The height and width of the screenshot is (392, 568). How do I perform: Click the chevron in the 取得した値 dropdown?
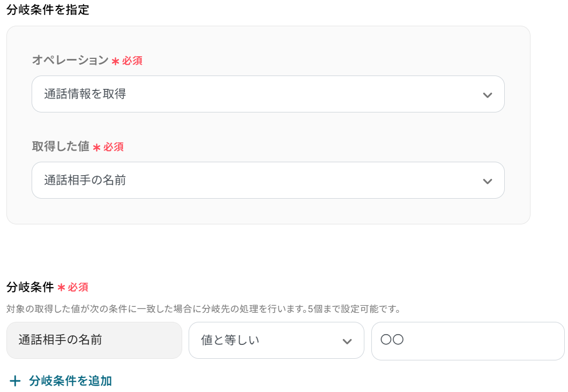(x=487, y=181)
